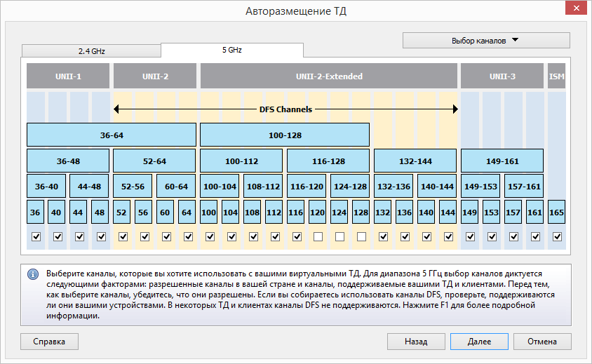Image resolution: width=592 pixels, height=364 pixels.
Task: Click the 124-128 channel pair
Action: click(350, 186)
